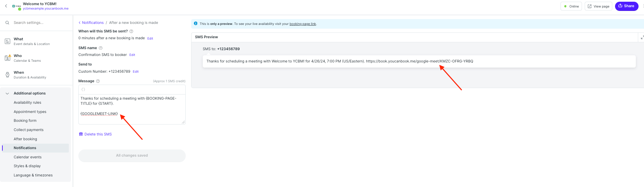This screenshot has width=644, height=187.
Task: Click help icon next to SMS name
Action: point(101,48)
